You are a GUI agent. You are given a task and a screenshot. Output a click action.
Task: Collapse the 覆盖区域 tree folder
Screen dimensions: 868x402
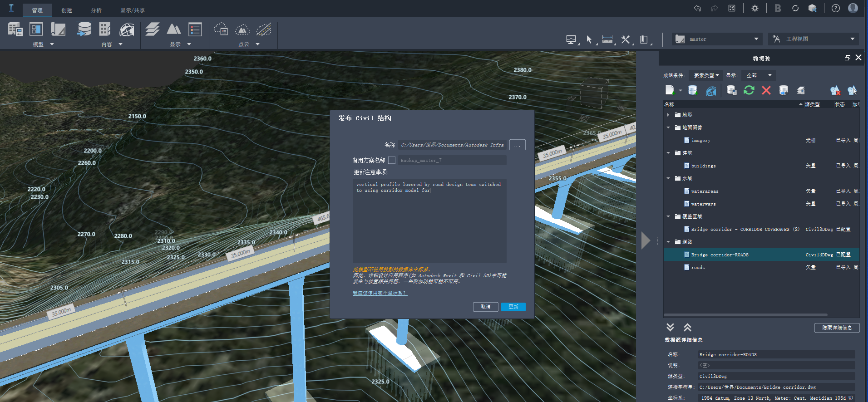pyautogui.click(x=668, y=216)
